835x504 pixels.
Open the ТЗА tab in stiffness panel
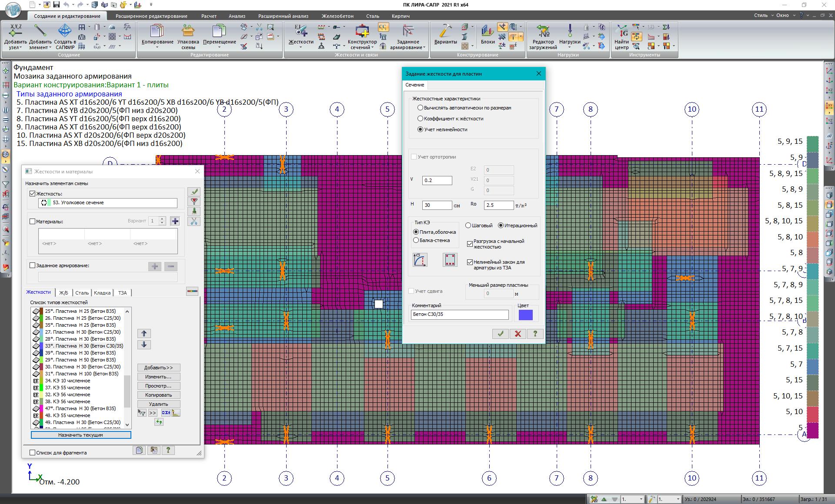pos(123,293)
